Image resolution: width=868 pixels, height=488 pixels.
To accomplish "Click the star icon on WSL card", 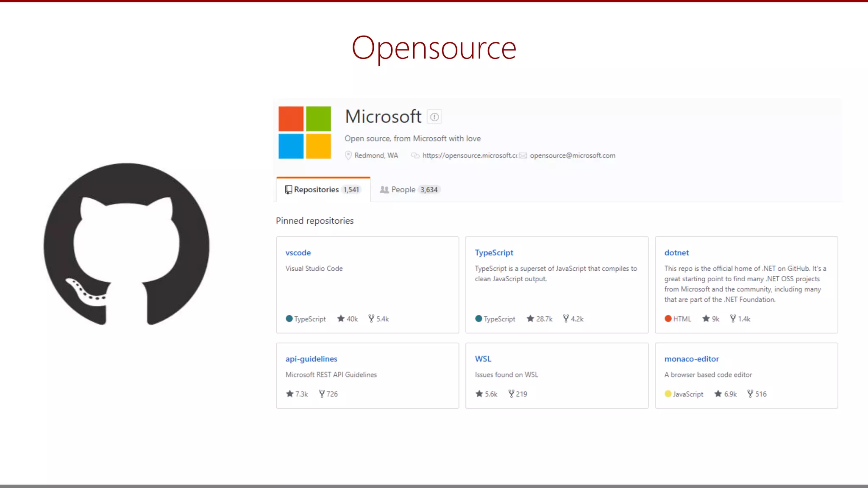I will [479, 394].
